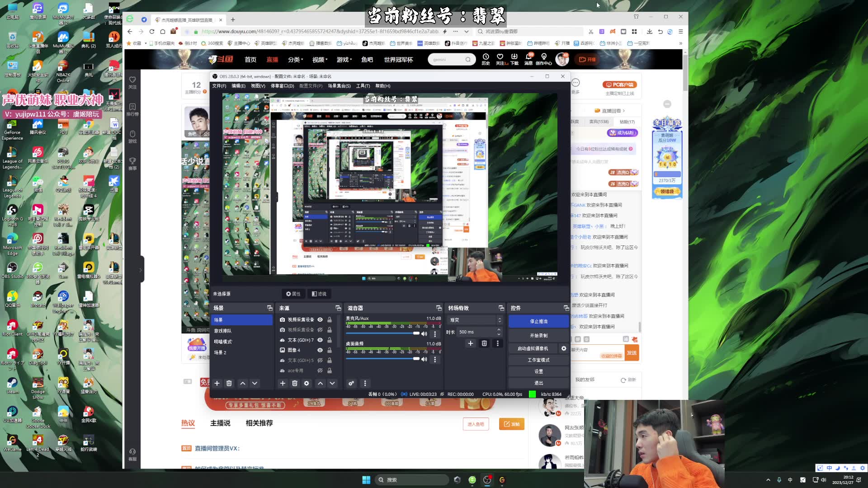This screenshot has height=488, width=868.
Task: Open OBS 视图(V) menu
Action: pyautogui.click(x=258, y=86)
